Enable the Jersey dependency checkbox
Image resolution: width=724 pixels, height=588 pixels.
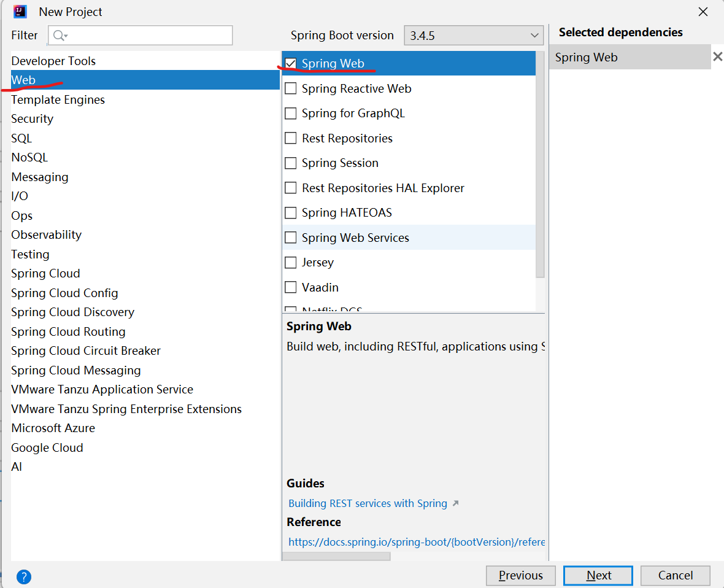tap(290, 262)
